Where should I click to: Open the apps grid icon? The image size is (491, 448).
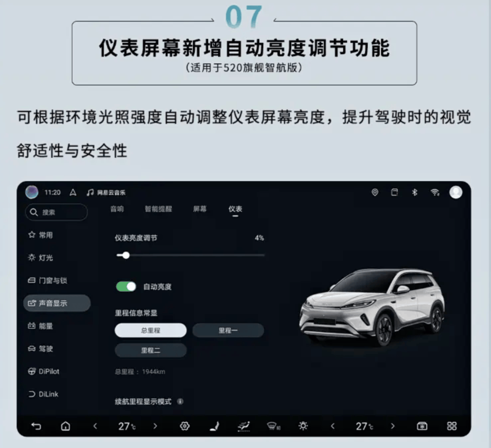pyautogui.click(x=451, y=426)
